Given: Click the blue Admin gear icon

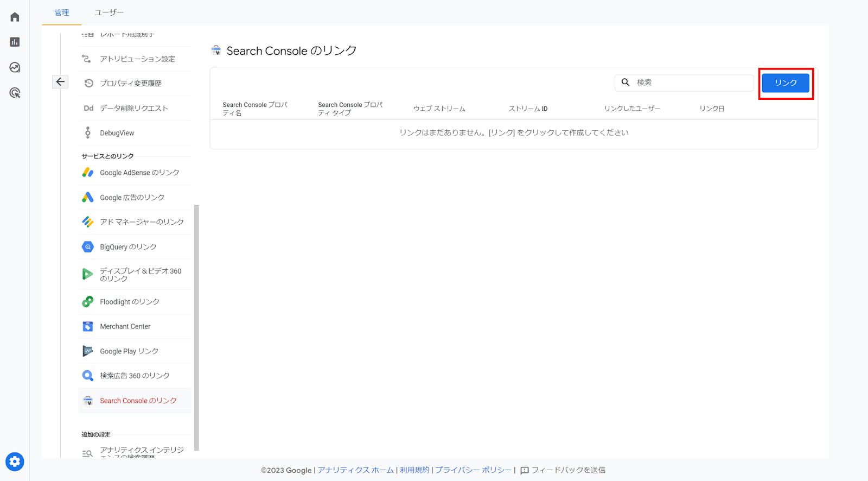Looking at the screenshot, I should pyautogui.click(x=15, y=461).
